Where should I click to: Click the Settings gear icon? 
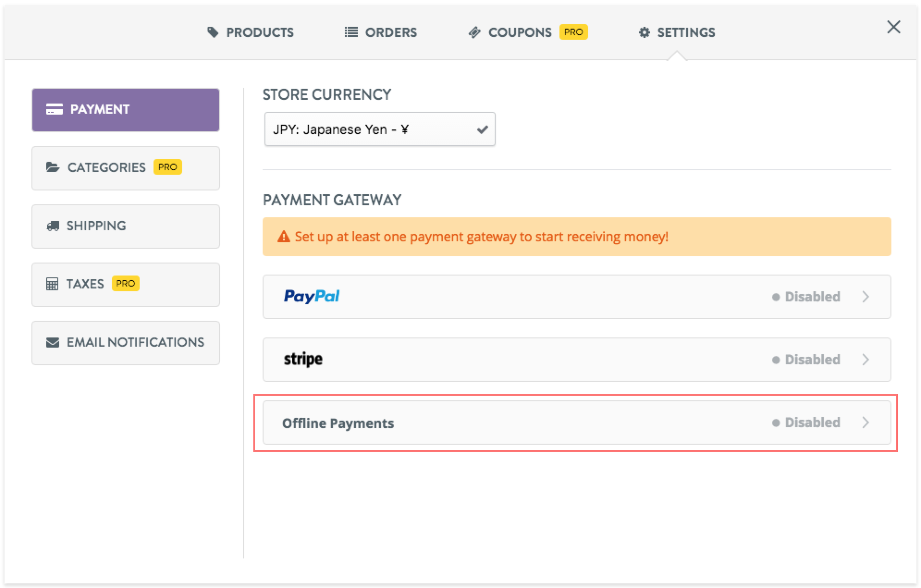[643, 32]
